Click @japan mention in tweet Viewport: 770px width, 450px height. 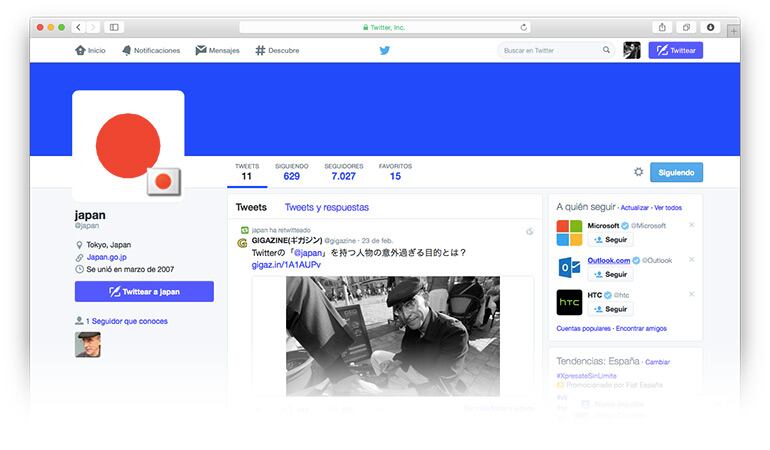point(308,253)
